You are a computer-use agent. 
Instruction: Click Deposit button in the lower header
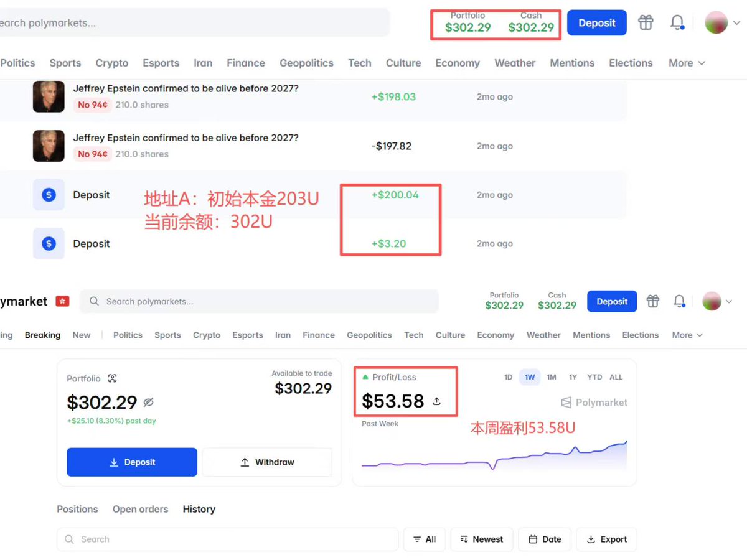pos(612,301)
